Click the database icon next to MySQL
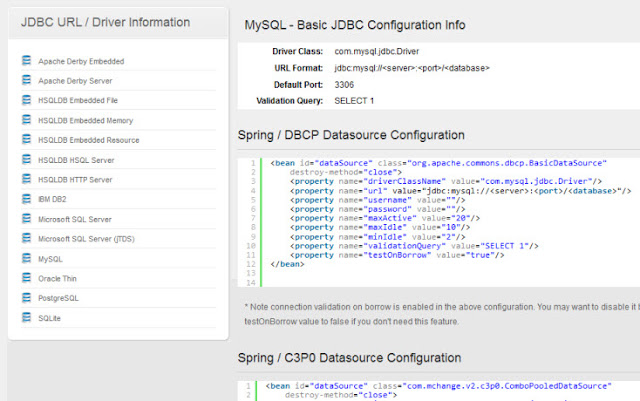This screenshot has height=401, width=640. click(27, 258)
